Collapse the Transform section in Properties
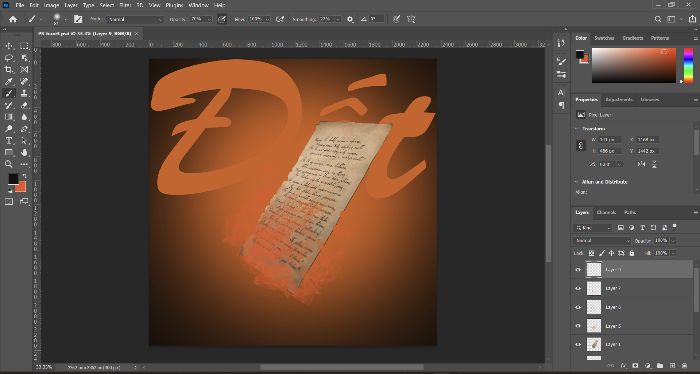 (x=577, y=129)
